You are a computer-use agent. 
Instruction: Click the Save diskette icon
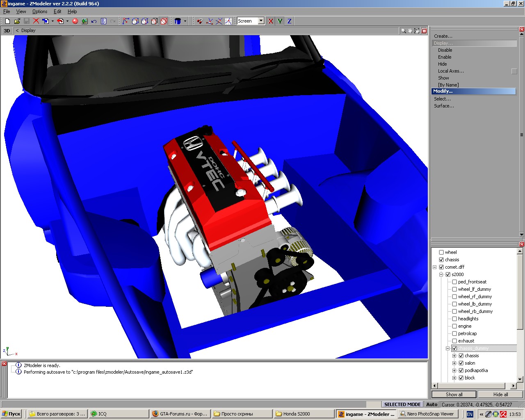(x=26, y=21)
